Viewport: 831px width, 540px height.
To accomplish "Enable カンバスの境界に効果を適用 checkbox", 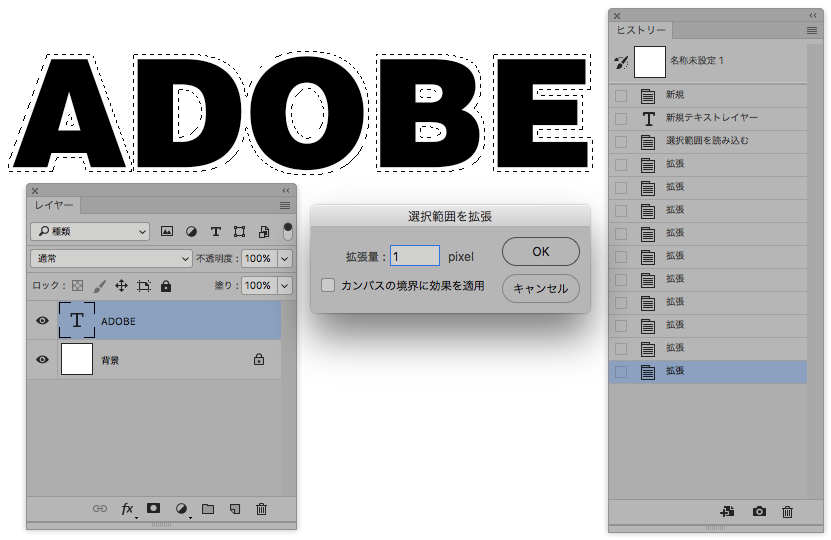I will tap(328, 286).
